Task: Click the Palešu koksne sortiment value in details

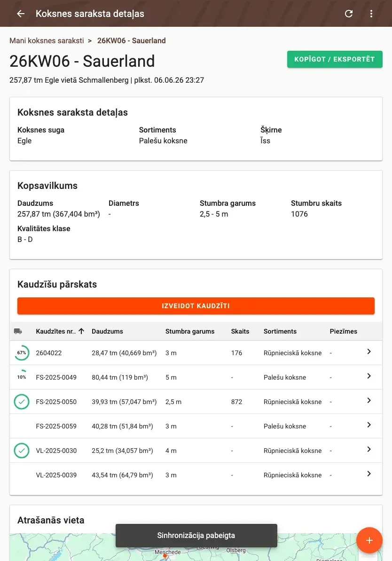Action: pos(163,140)
